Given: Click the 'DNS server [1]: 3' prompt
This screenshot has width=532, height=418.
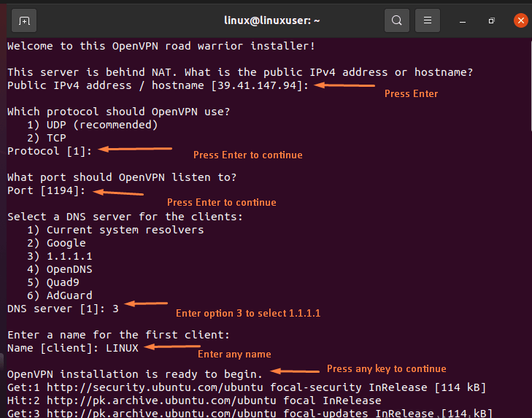Looking at the screenshot, I should click(x=63, y=309).
